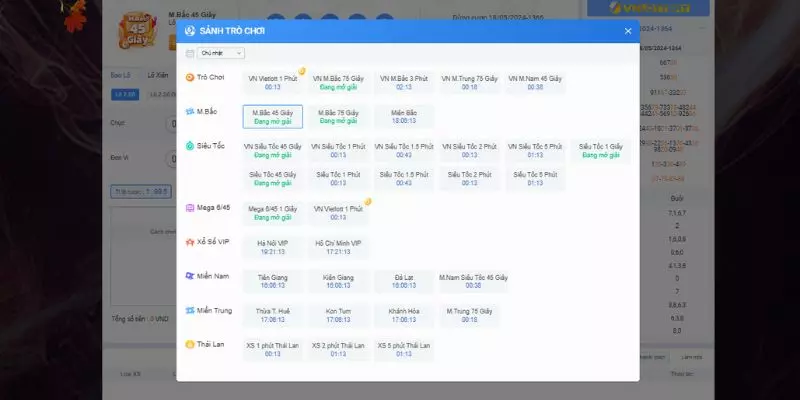Open the VN M.Bắc 3 Phút game
The image size is (800, 400).
[404, 83]
